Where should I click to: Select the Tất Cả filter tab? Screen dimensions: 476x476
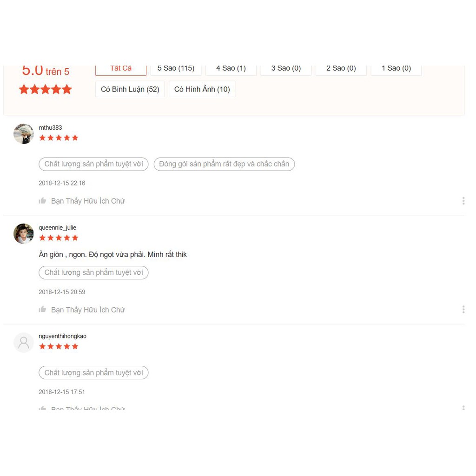[x=121, y=70]
